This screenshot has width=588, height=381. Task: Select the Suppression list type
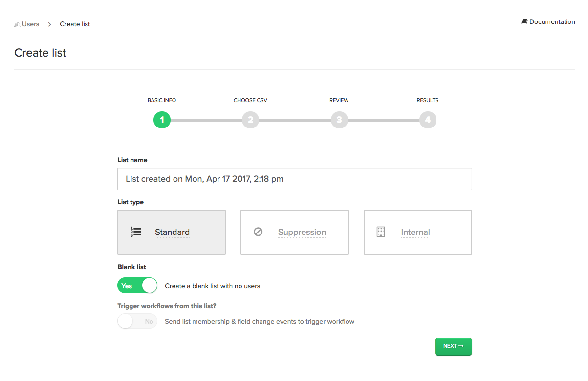coord(295,233)
